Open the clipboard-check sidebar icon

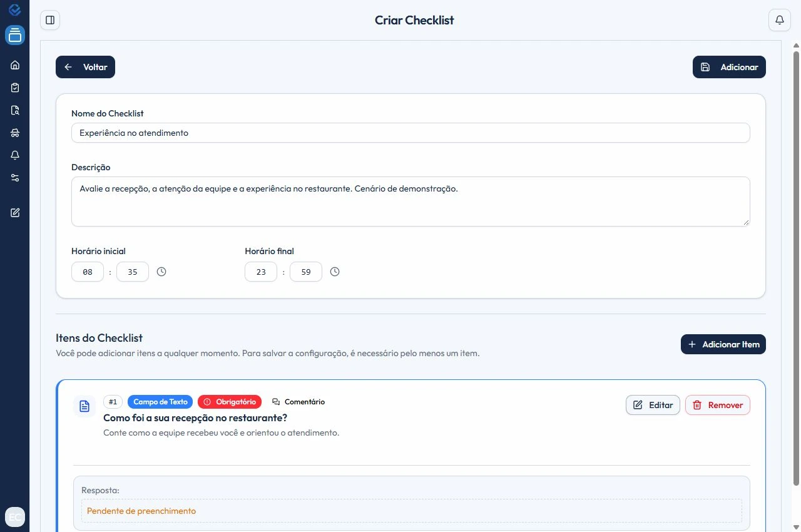point(15,88)
